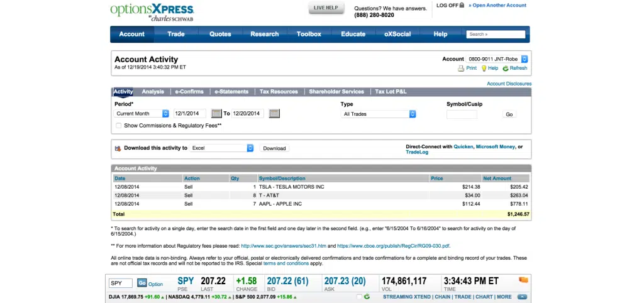Click the Quicken direct-connect link
644x303 pixels.
[x=464, y=146]
